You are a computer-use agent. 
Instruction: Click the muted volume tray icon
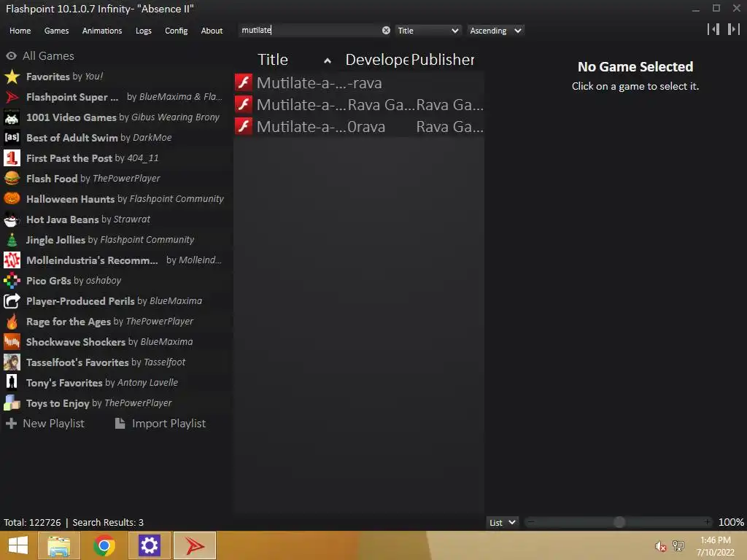tap(659, 546)
